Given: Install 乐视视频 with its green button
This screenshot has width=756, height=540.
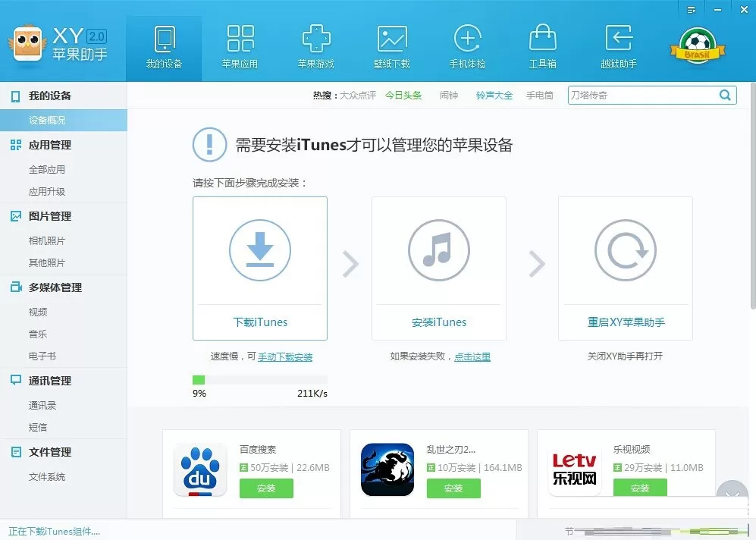Looking at the screenshot, I should tap(640, 488).
